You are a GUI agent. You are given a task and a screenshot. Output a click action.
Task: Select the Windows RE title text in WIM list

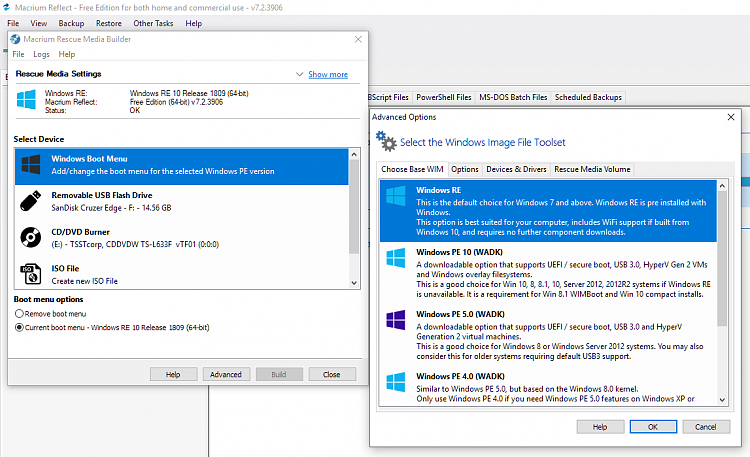438,190
